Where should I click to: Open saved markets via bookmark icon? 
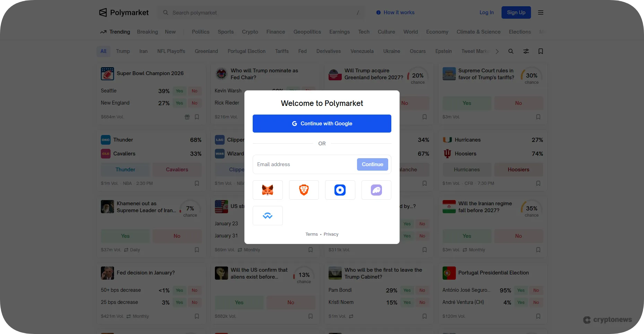coord(540,51)
